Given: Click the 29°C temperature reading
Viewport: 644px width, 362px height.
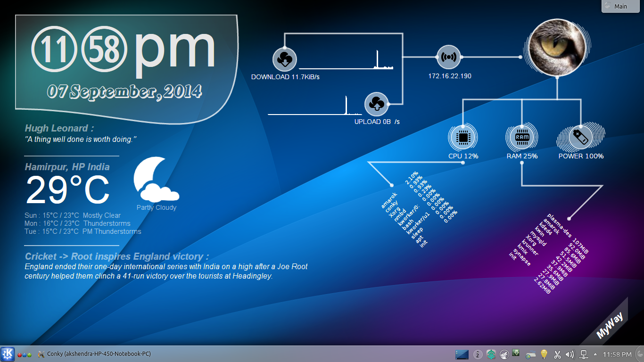Looking at the screenshot, I should tap(67, 190).
